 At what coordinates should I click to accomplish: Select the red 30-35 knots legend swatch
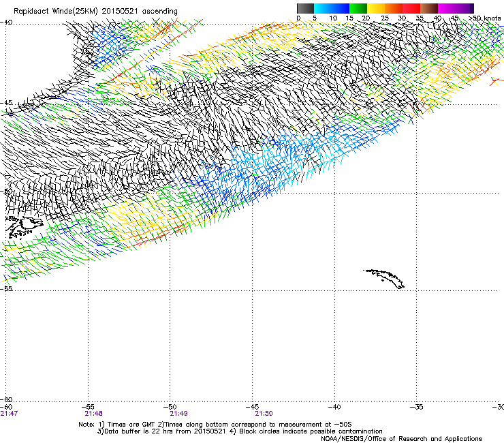(411, 8)
